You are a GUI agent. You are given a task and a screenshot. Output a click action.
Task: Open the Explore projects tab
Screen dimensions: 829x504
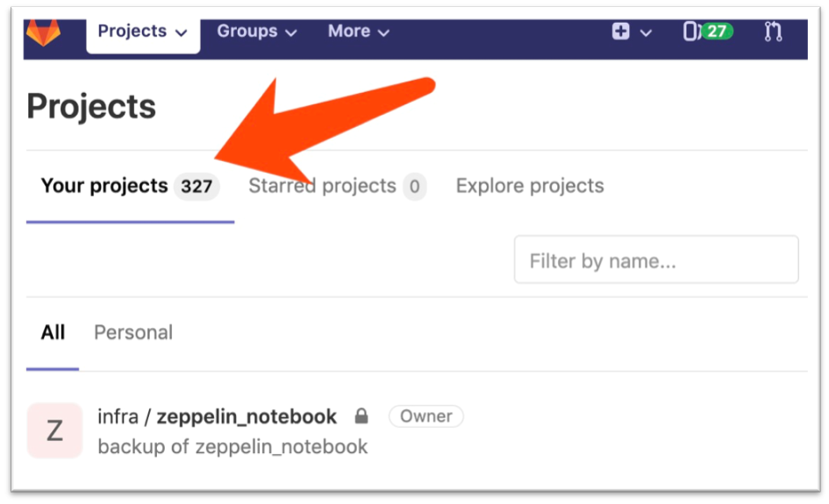click(x=530, y=186)
